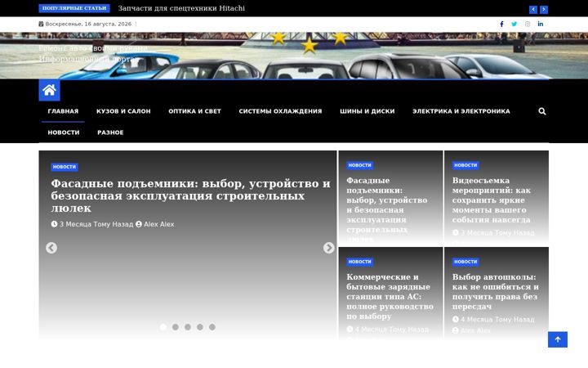The height and width of the screenshot is (368, 588).
Task: Click the scroll-to-top arrow button
Action: (558, 339)
